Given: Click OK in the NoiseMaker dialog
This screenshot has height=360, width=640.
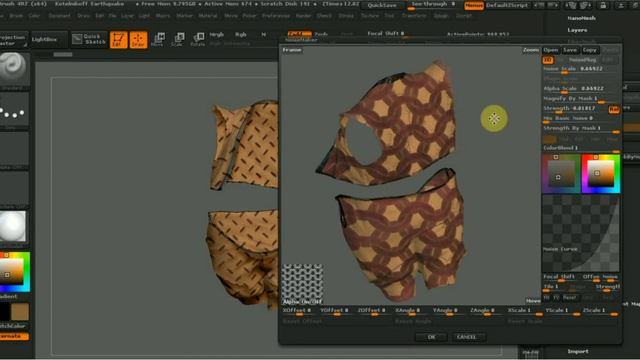Looking at the screenshot, I should [431, 337].
